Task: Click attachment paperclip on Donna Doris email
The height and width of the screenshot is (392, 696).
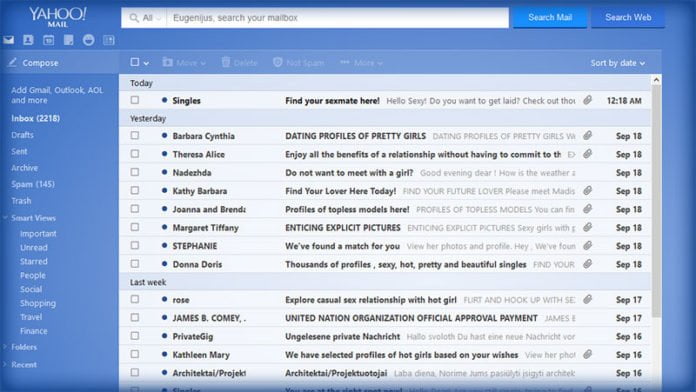Action: (x=587, y=264)
